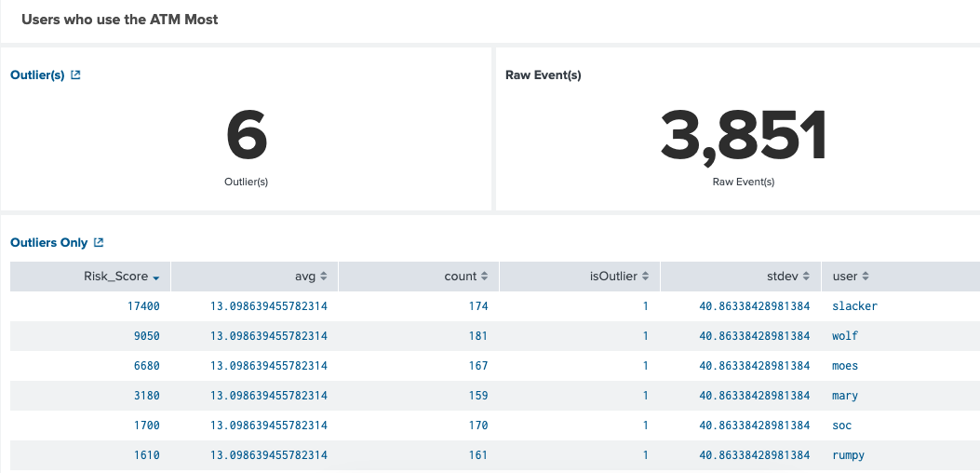The height and width of the screenshot is (473, 980).
Task: Click the Outliers Only panel title
Action: (48, 243)
